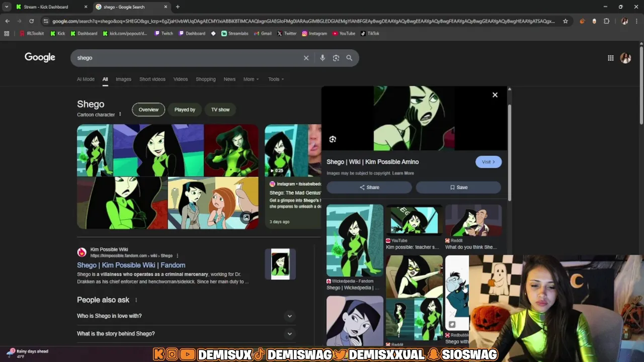The height and width of the screenshot is (362, 644).
Task: Select the Overview chip
Action: (x=148, y=110)
